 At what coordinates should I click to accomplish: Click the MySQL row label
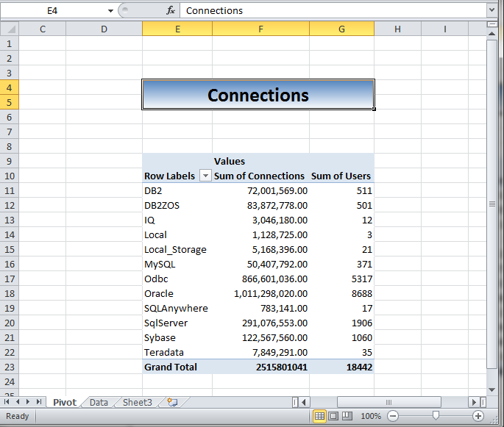coord(160,265)
